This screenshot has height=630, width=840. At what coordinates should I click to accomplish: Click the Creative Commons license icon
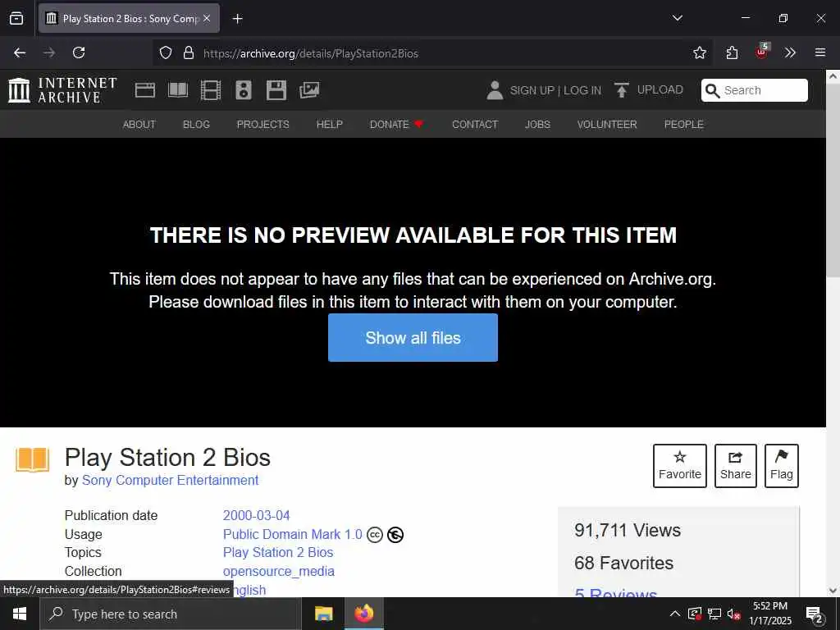pos(374,535)
